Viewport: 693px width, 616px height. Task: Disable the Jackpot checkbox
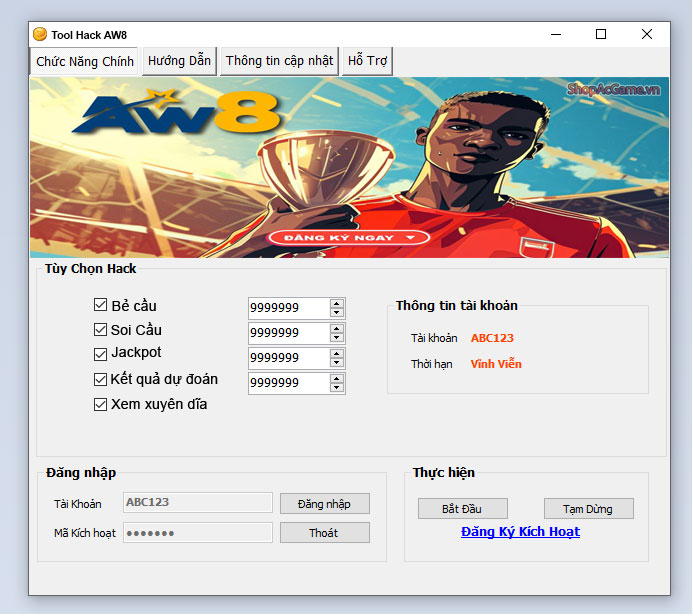point(100,354)
